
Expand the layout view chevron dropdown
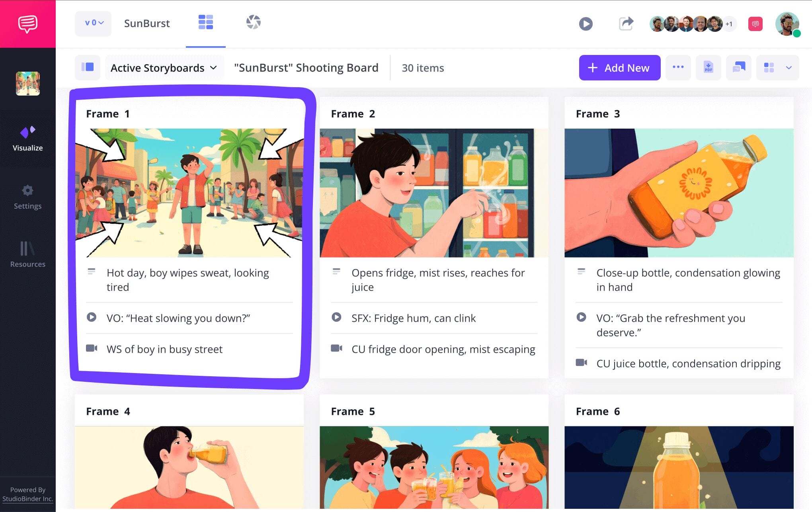[x=789, y=68]
